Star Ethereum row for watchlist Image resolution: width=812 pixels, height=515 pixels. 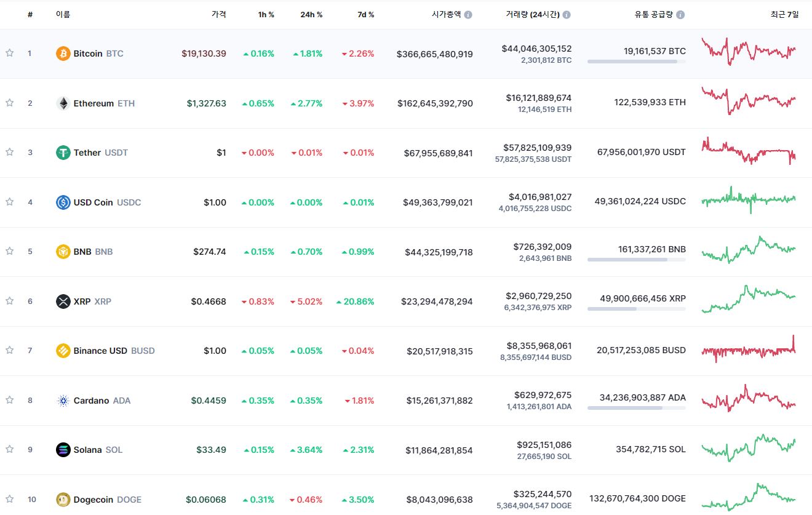[9, 103]
